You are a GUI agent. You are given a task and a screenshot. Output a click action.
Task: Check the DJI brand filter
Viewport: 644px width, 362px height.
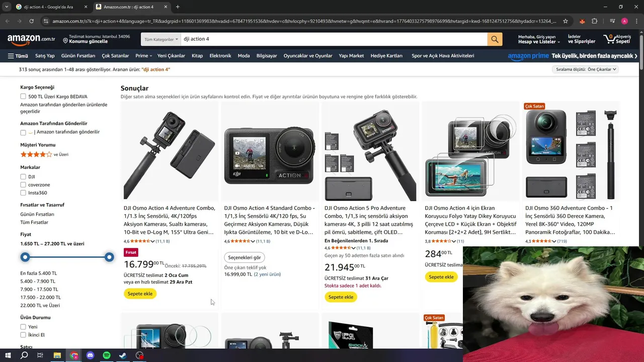[x=23, y=177]
